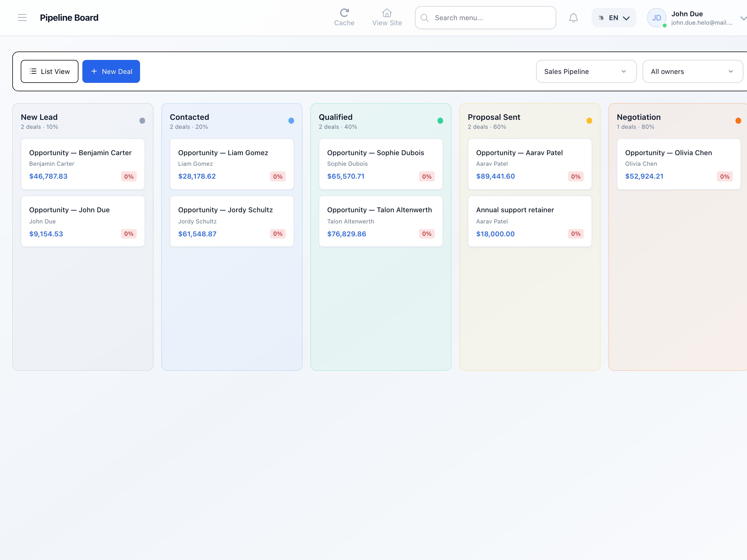This screenshot has width=747, height=560.
Task: Open the Opportunity — Aarav Patel deal
Action: (530, 164)
